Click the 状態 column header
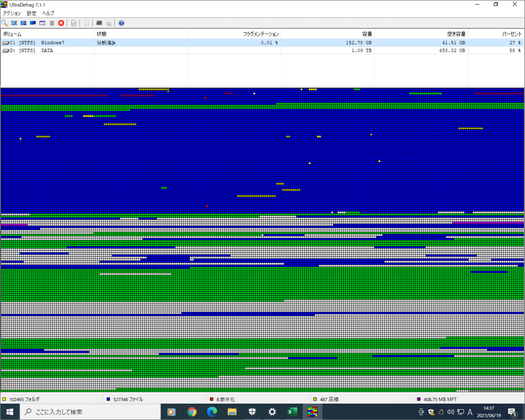525x420 pixels. (140, 34)
